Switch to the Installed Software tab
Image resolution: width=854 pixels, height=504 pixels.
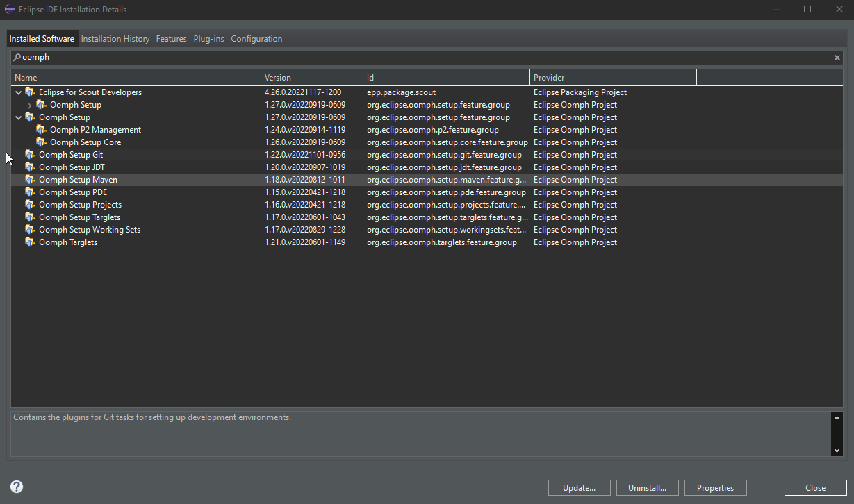[42, 39]
